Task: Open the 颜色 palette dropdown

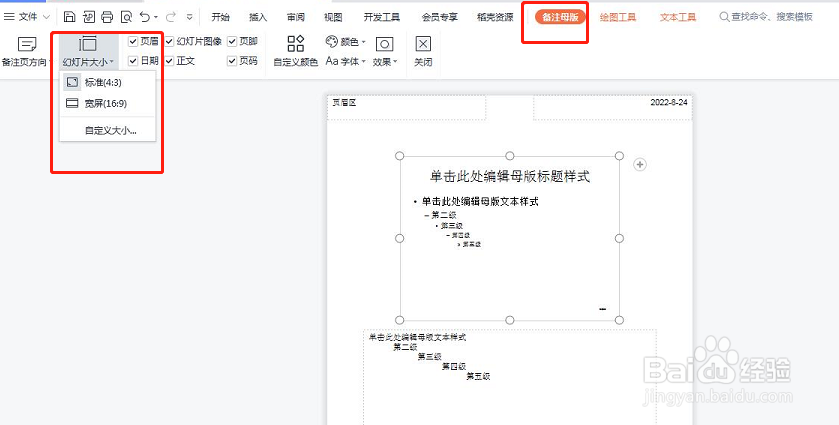Action: [346, 41]
